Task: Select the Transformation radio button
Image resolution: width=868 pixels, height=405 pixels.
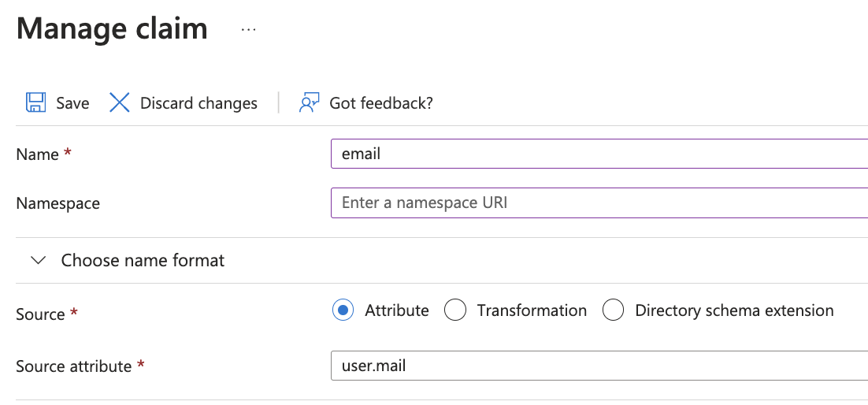Action: [455, 310]
